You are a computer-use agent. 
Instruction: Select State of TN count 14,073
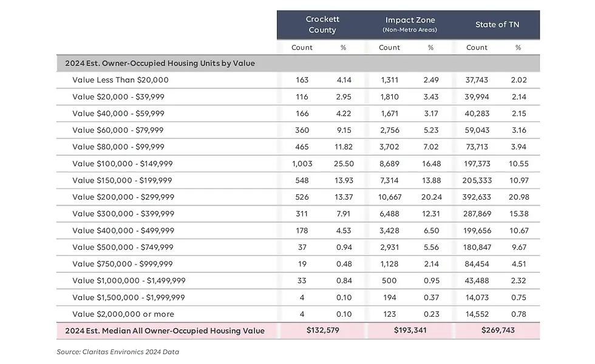[477, 298]
